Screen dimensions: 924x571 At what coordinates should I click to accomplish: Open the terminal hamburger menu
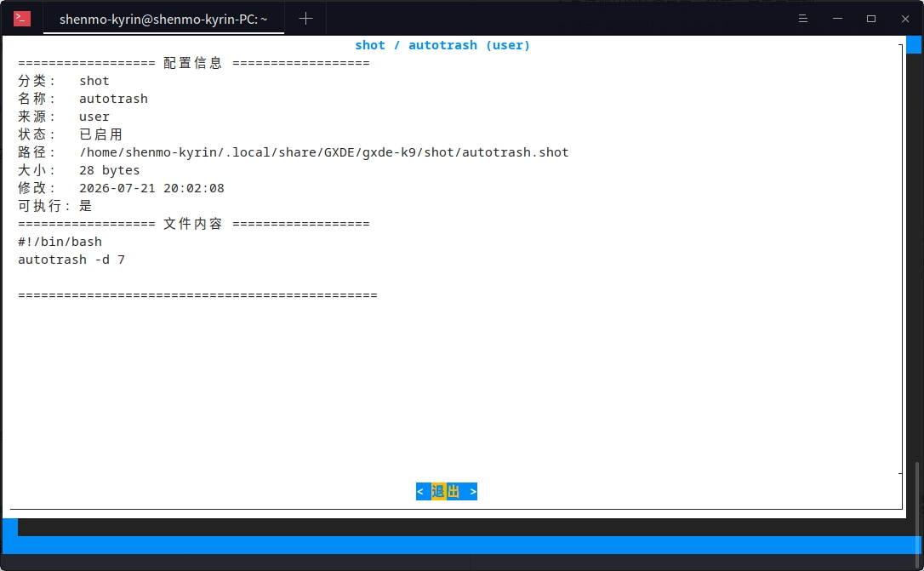click(x=802, y=19)
